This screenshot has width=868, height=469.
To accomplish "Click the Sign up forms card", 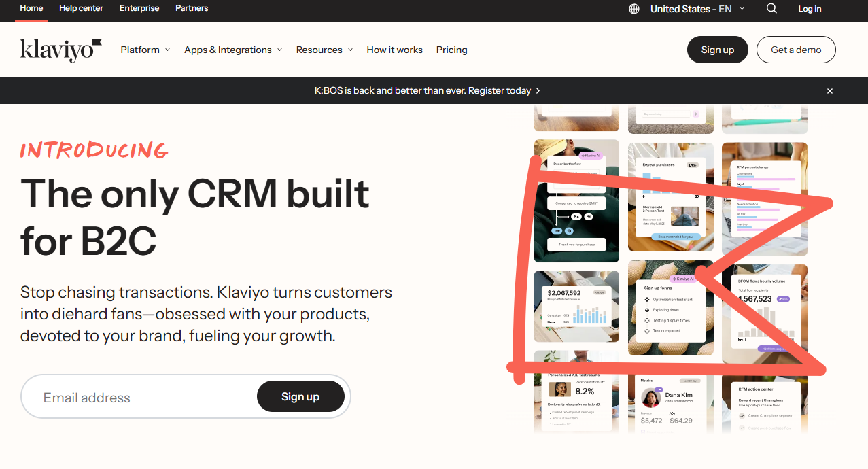I will [x=671, y=308].
